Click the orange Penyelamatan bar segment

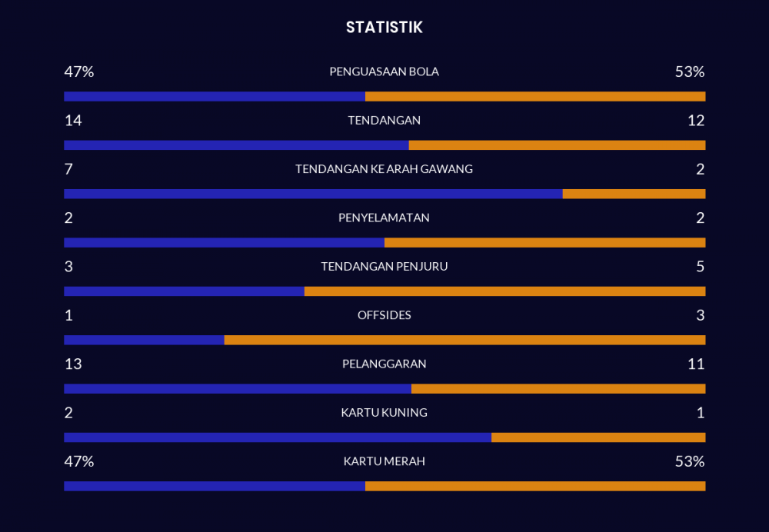coord(544,243)
